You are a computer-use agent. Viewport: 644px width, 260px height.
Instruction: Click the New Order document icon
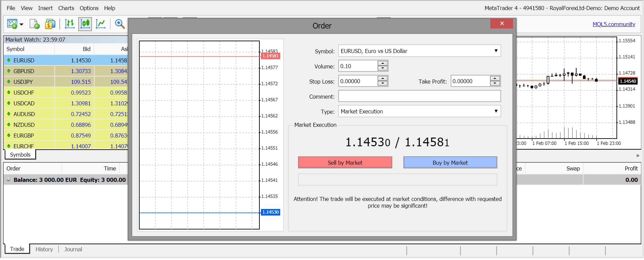point(35,24)
